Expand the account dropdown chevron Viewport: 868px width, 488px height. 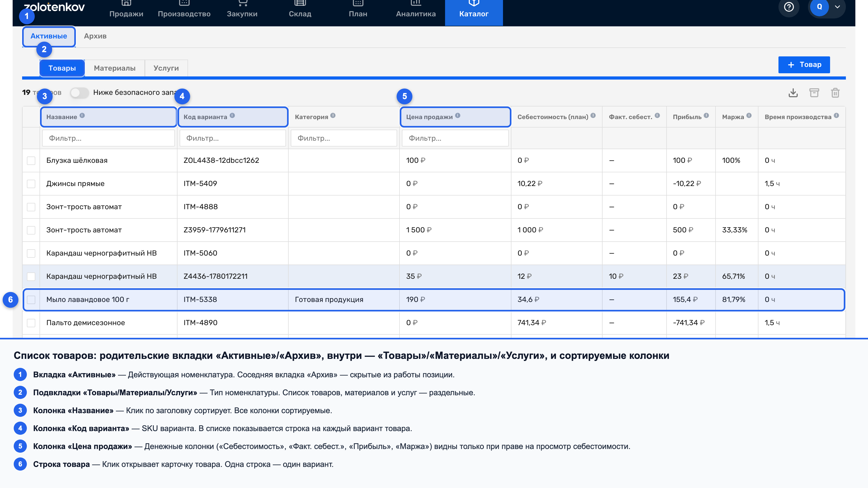pyautogui.click(x=837, y=7)
